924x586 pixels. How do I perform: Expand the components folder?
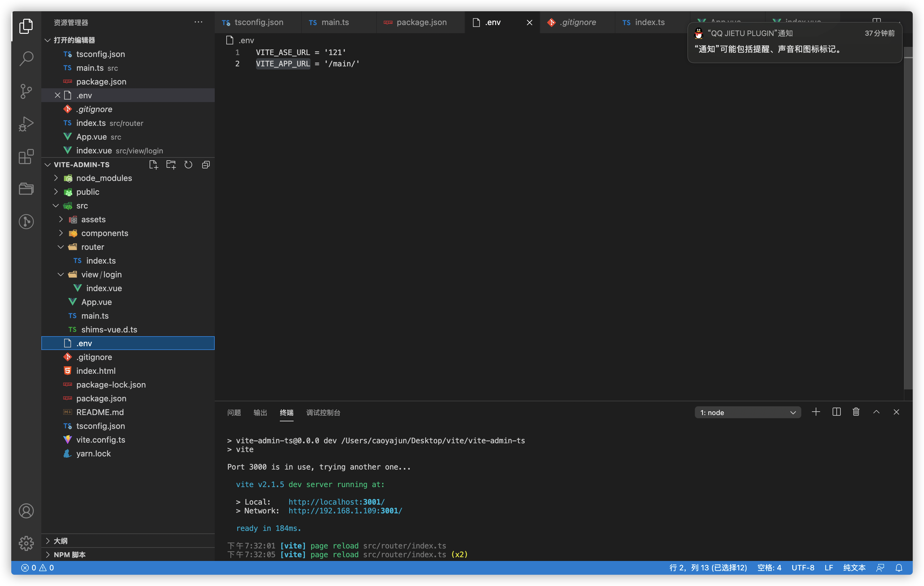[x=61, y=233]
